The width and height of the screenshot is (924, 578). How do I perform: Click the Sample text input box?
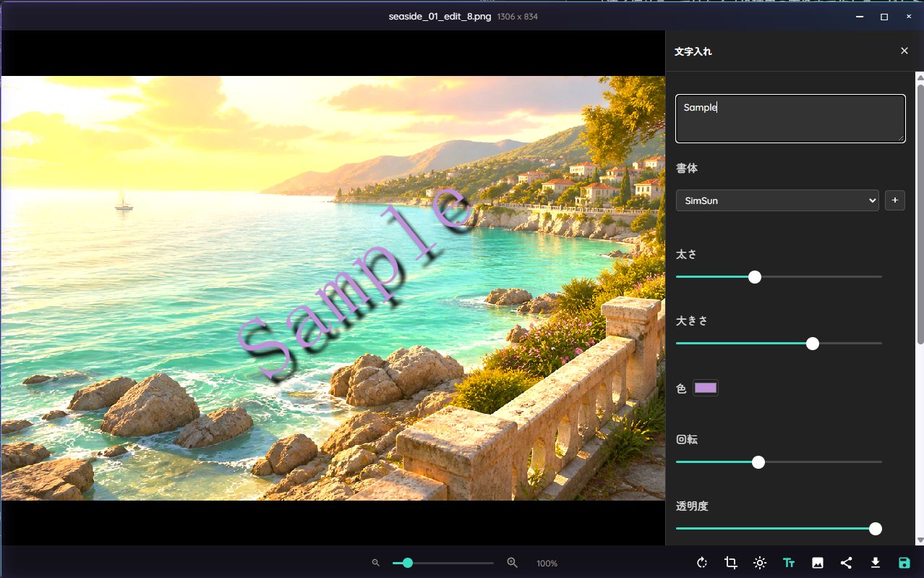coord(790,119)
